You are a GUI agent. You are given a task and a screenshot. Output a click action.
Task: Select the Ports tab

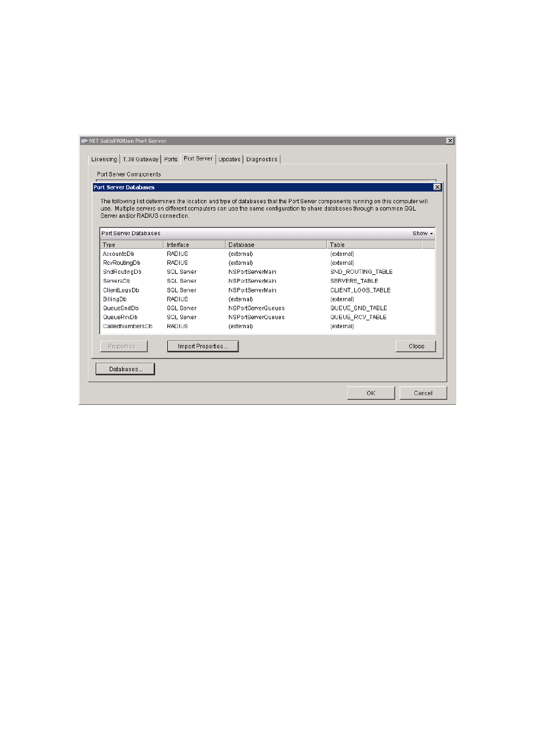(171, 159)
